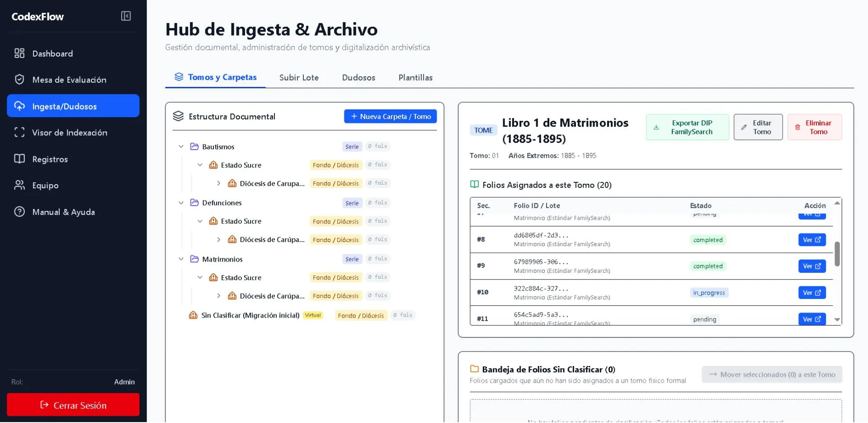Click the Registros book icon

point(19,159)
